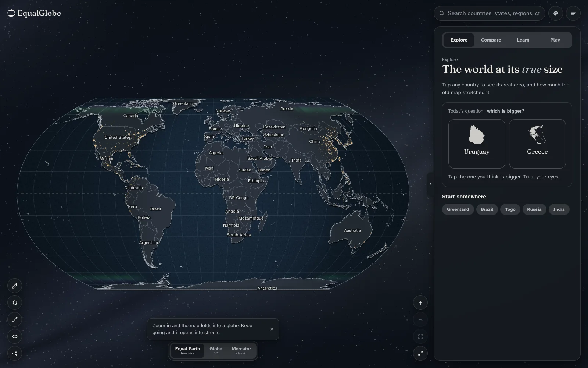Select the line measure tool

pos(15,319)
